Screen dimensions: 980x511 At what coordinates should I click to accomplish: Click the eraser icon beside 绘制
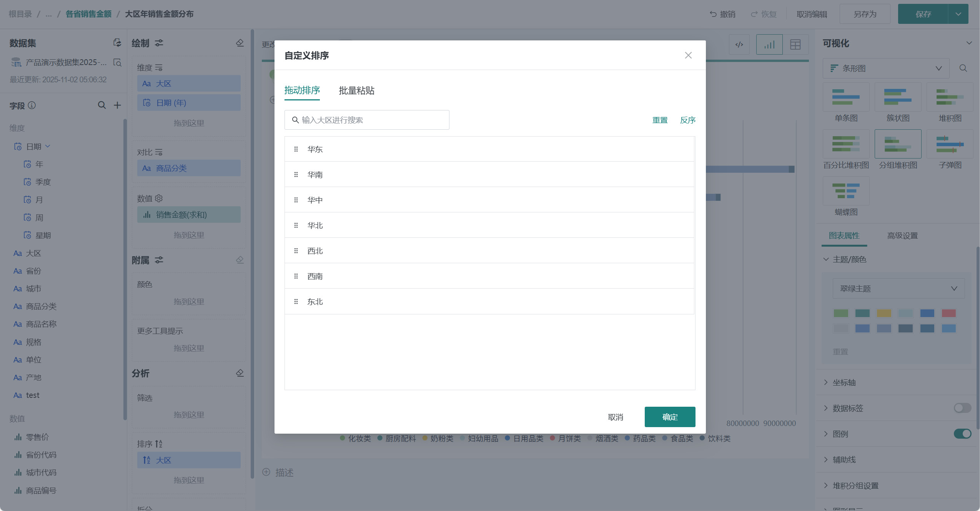[240, 43]
